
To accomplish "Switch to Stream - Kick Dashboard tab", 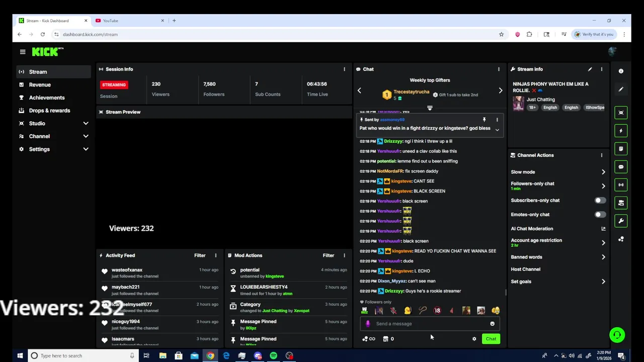I will coord(52,21).
